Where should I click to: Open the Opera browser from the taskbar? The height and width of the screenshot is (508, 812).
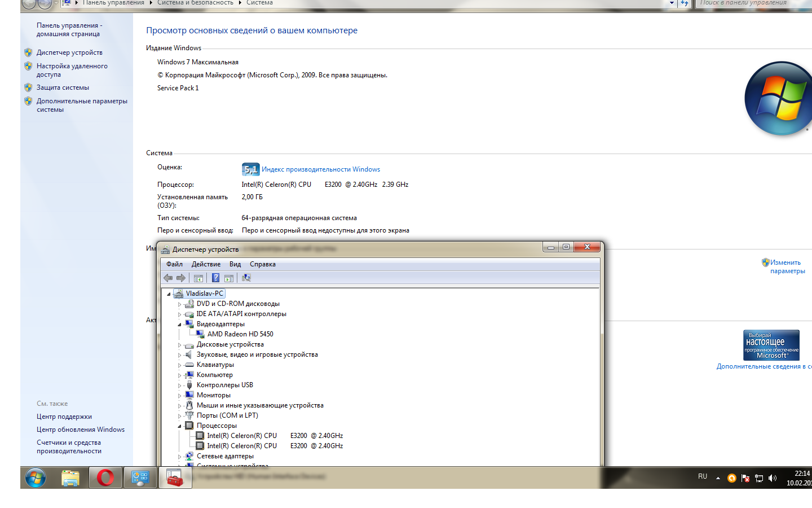click(x=105, y=478)
